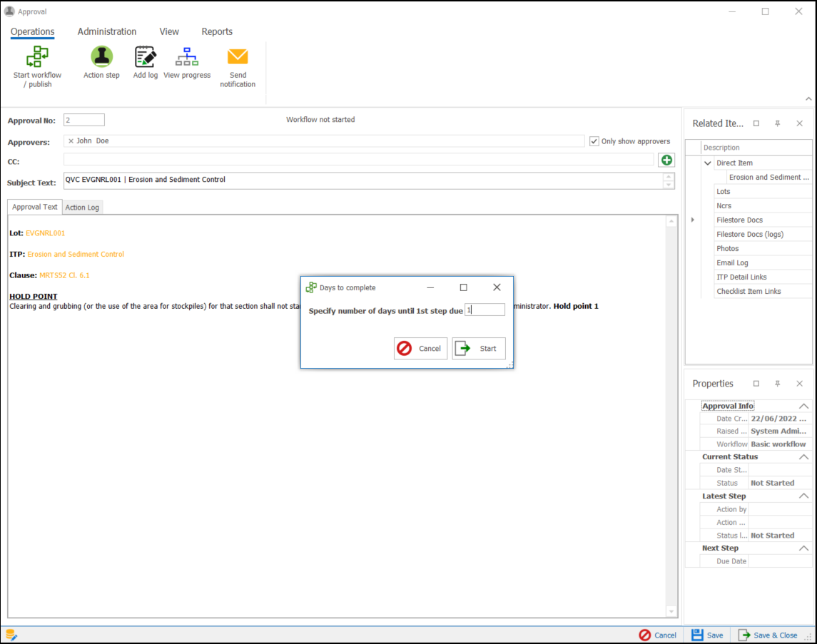Click green plus icon beside CC field

tap(666, 160)
